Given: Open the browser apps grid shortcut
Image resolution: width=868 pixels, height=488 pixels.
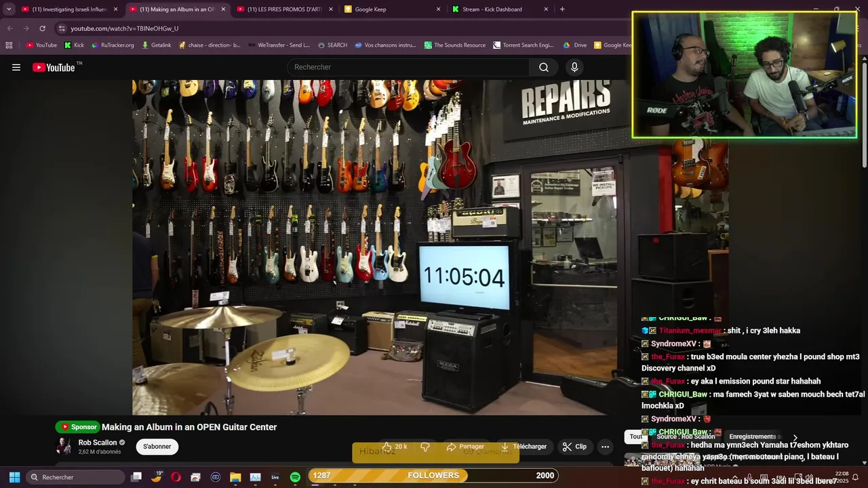Looking at the screenshot, I should 9,45.
